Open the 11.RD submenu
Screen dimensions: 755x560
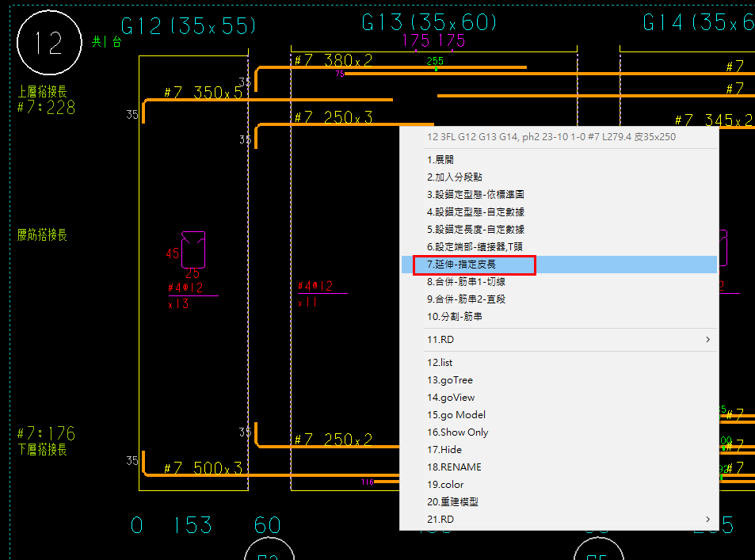[x=559, y=340]
